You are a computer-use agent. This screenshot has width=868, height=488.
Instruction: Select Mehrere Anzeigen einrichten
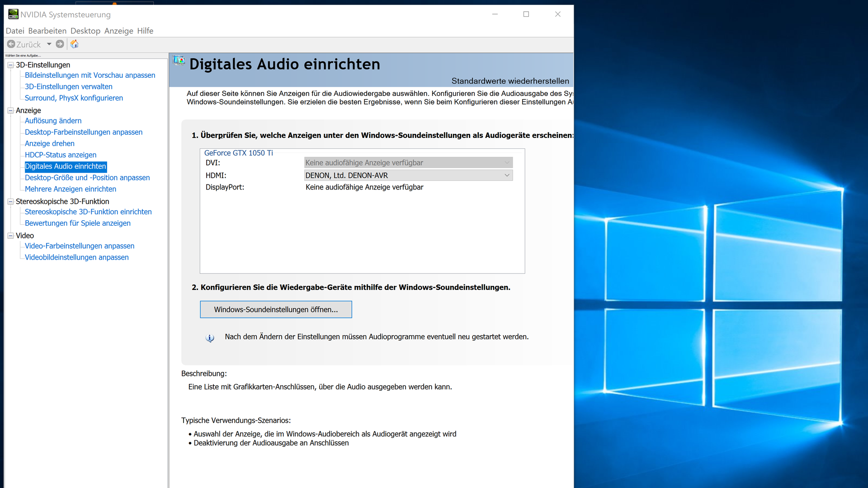71,189
